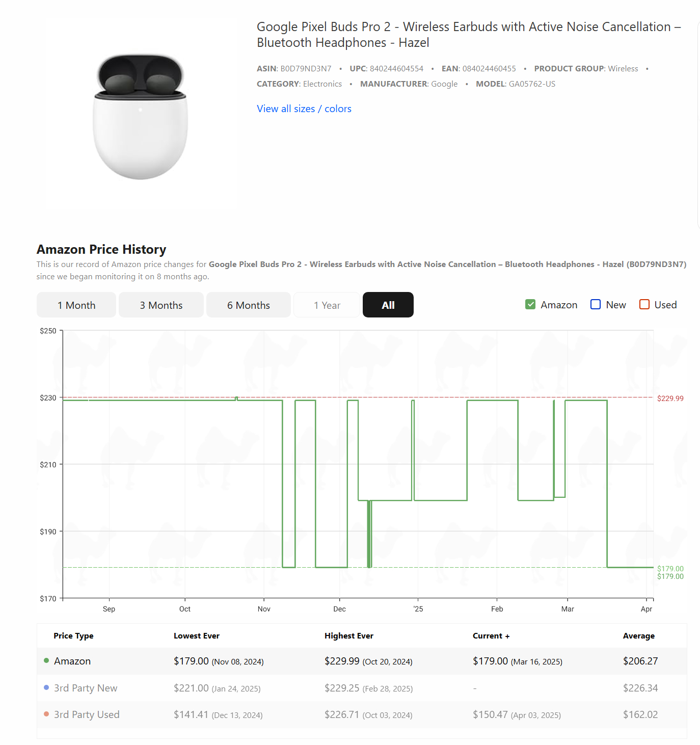Select the All time range button

[388, 305]
